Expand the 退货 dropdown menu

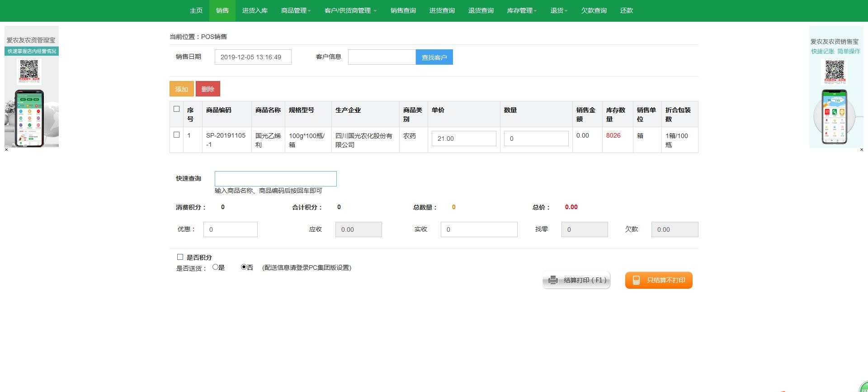(x=559, y=10)
